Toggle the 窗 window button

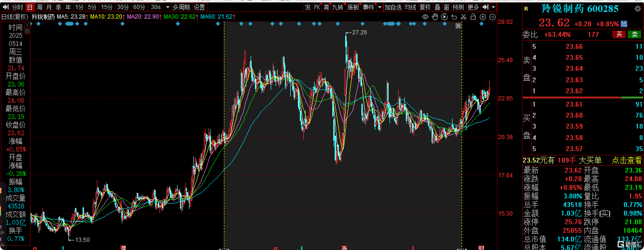tap(447, 7)
